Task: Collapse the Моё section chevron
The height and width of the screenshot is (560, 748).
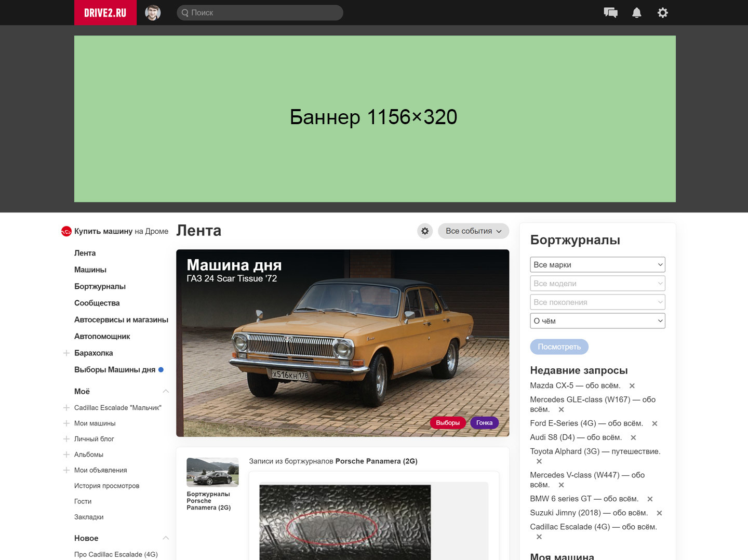Action: tap(166, 391)
